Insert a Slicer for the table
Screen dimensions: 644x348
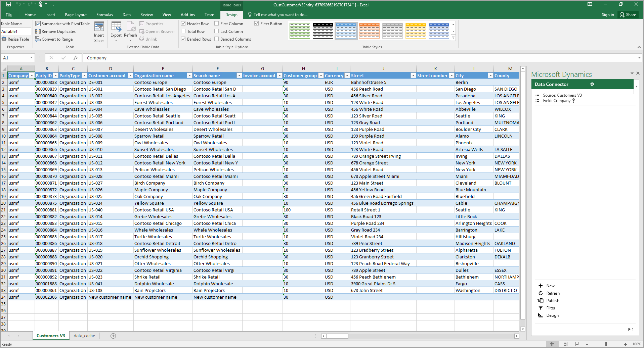[99, 32]
